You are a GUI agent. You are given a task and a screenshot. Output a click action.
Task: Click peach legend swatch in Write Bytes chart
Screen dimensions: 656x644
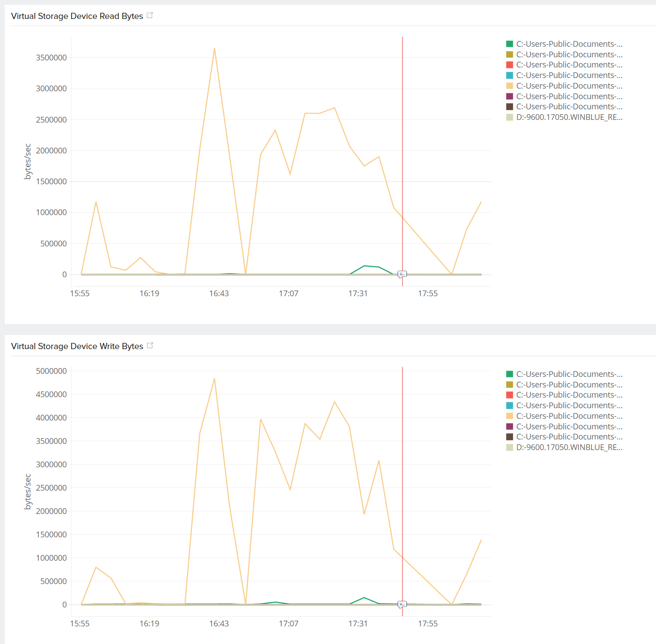pos(510,416)
